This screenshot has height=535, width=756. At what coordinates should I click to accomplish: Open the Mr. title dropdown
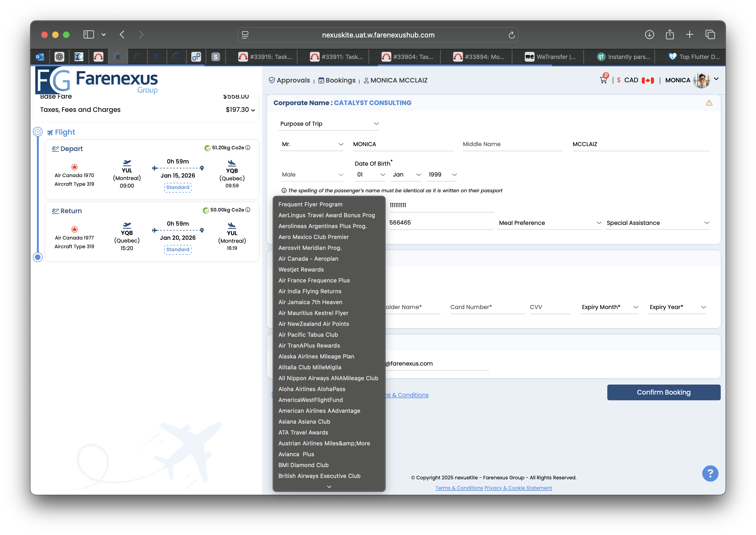point(312,144)
